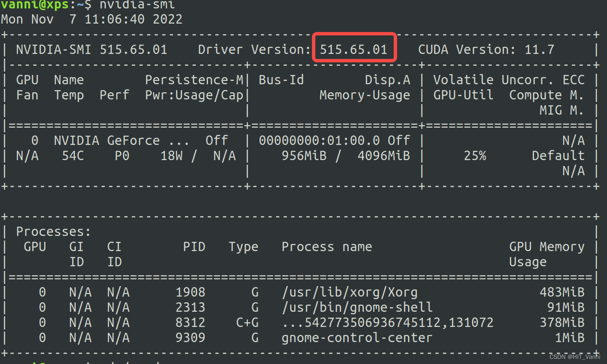This screenshot has height=364, width=607.
Task: Click the 'Persistence-M' column header
Action: 194,80
